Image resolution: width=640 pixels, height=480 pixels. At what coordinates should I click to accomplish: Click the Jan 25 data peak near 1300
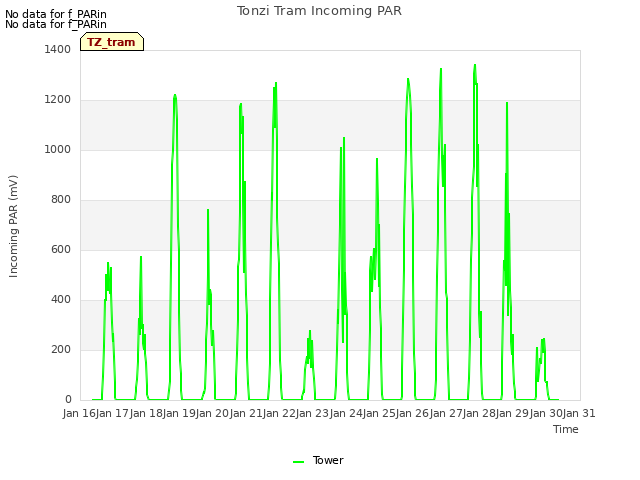(408, 79)
